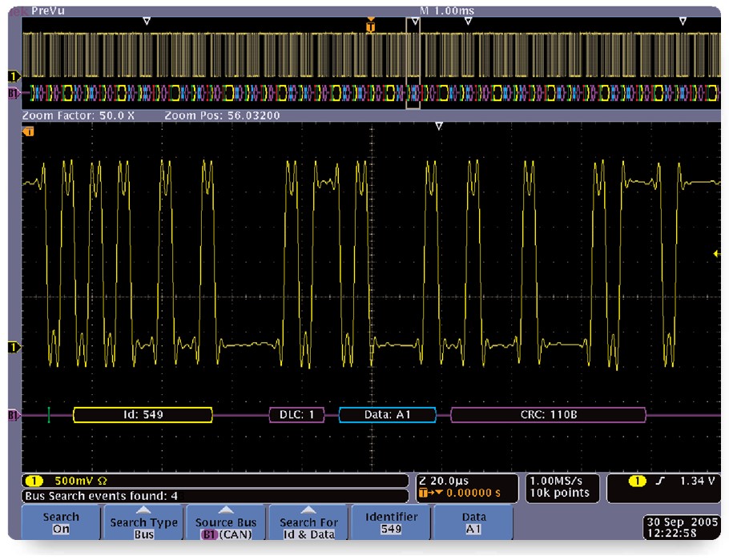Image resolution: width=729 pixels, height=560 pixels.
Task: Select the decoded Id: 549 packet field
Action: click(x=143, y=415)
